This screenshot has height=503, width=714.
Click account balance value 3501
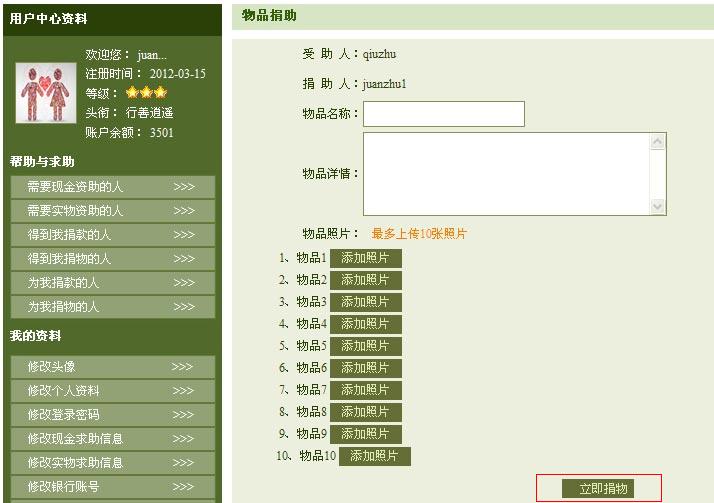point(162,133)
